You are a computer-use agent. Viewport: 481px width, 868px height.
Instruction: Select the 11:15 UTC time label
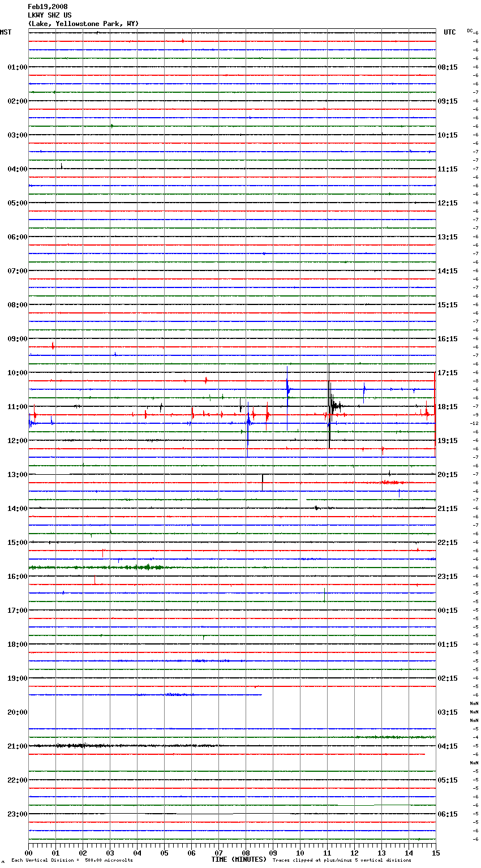[448, 169]
